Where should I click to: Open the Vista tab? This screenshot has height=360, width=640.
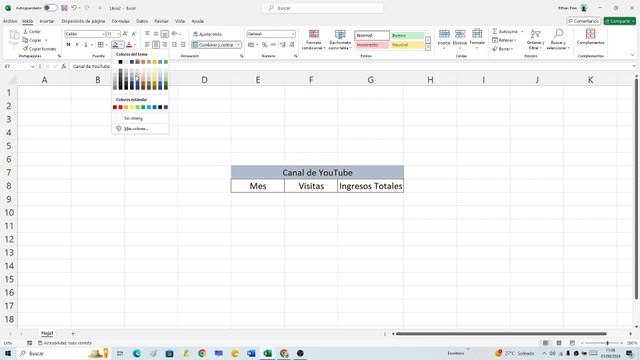click(180, 21)
